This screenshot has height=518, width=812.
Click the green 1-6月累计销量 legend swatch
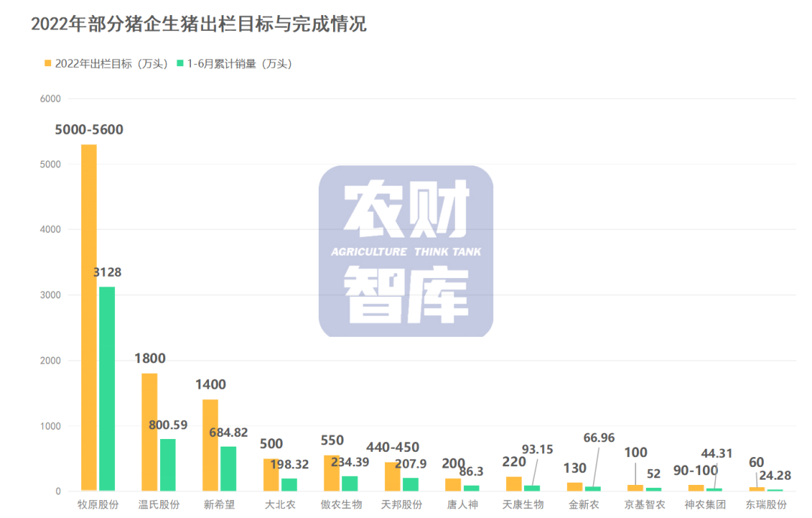coord(180,63)
